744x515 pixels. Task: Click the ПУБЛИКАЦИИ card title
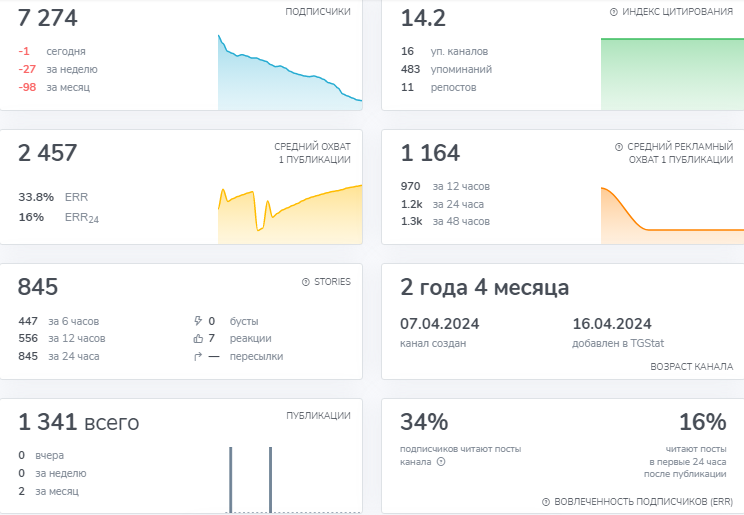coord(318,416)
